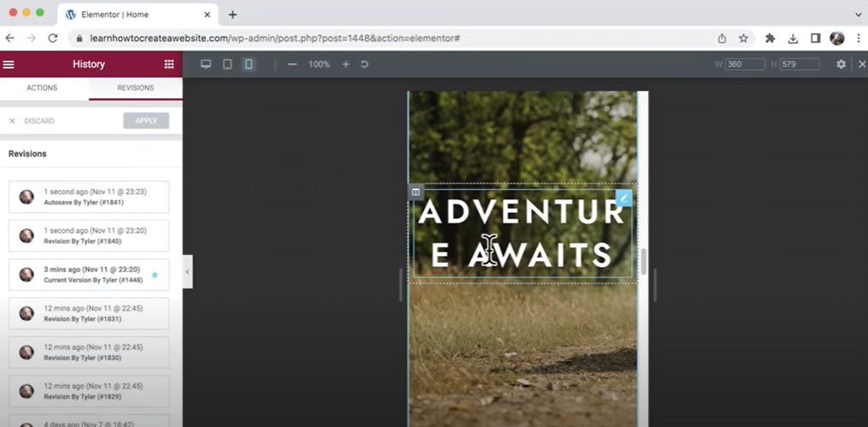Collapse the Elementor side panel
This screenshot has width=868, height=427.
[187, 271]
